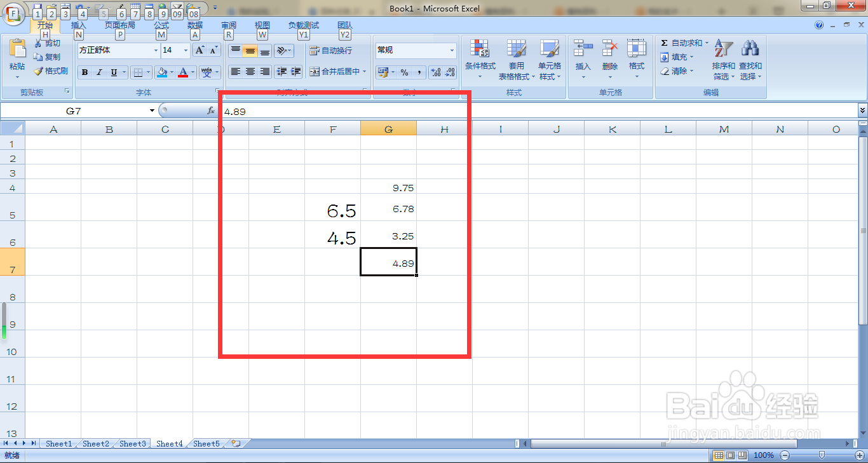Click the comma style button
This screenshot has height=463, width=868.
pos(419,72)
